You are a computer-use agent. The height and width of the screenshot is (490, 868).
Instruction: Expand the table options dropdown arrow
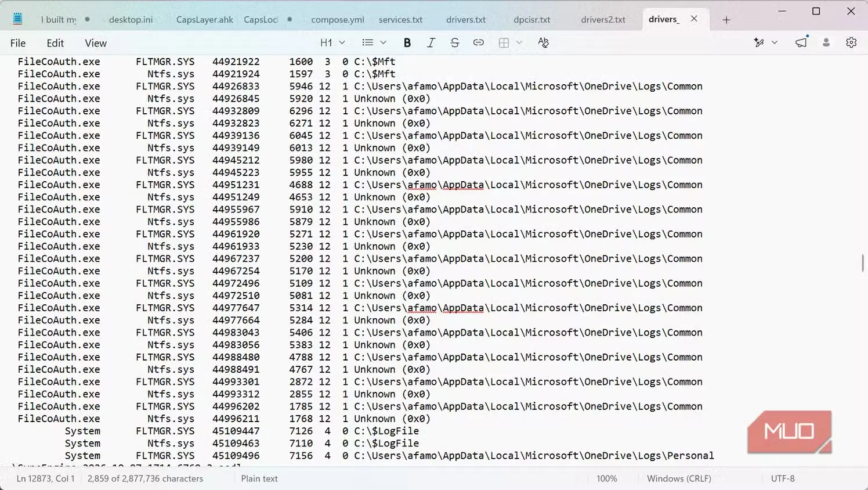tap(519, 42)
